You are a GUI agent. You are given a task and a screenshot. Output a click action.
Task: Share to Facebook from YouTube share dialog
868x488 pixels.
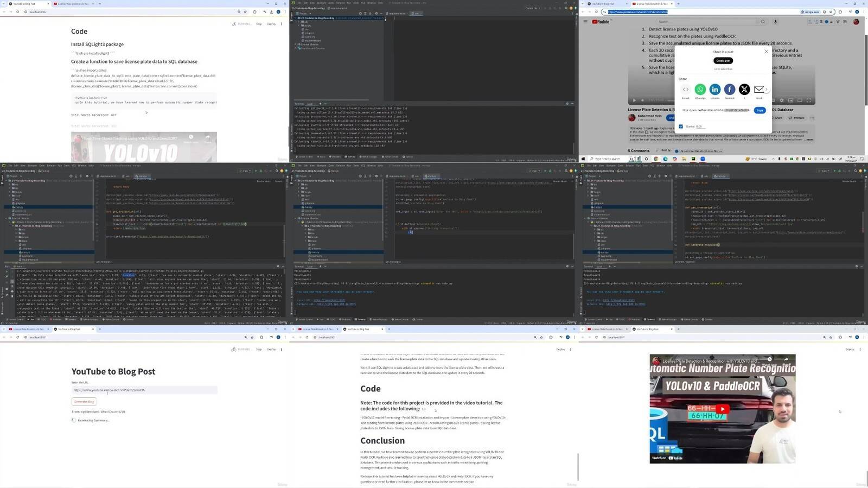(x=730, y=90)
